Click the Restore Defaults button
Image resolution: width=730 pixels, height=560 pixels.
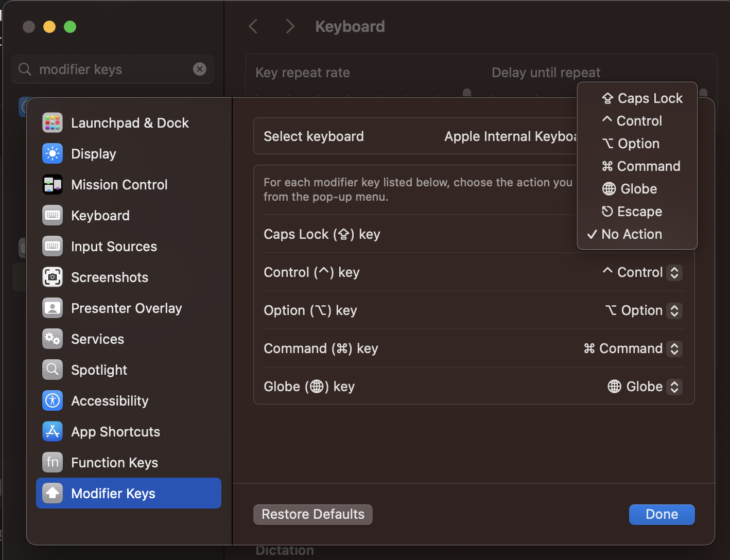click(312, 514)
